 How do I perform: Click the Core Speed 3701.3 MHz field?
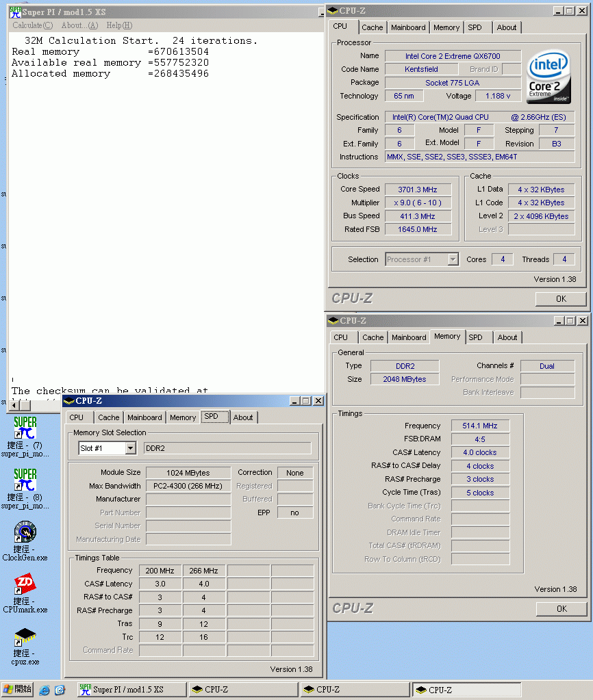(x=418, y=190)
